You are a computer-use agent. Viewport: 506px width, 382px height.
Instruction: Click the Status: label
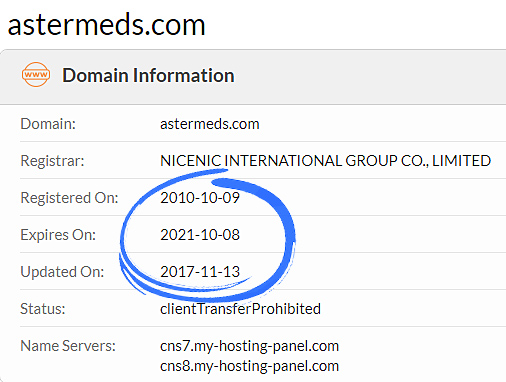click(x=43, y=309)
